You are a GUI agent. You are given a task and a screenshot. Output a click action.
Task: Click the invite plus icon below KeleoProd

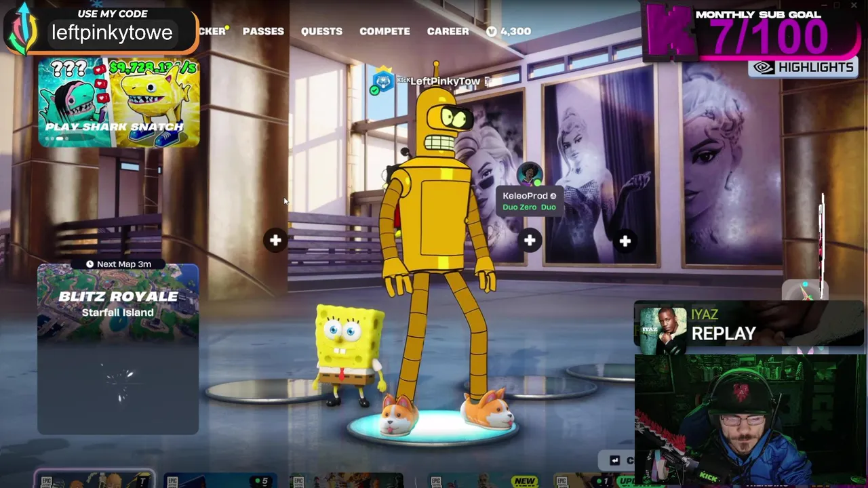[530, 240]
